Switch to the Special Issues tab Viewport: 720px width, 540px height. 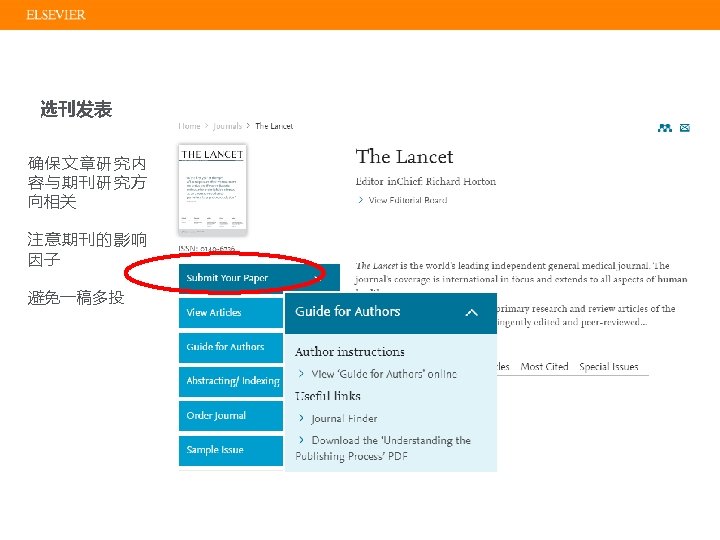[608, 366]
